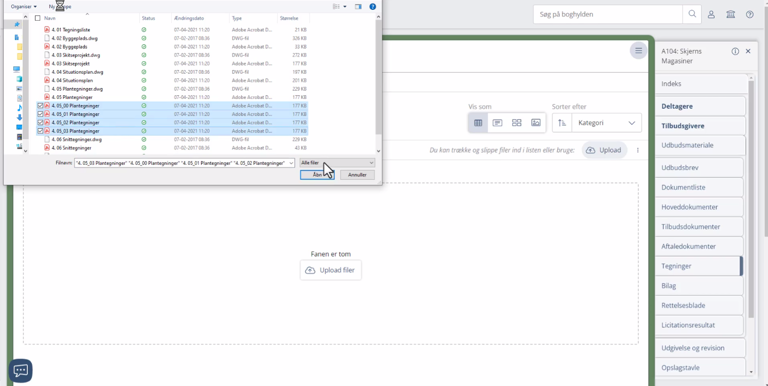Uncheck 4. 05_00 Plantegninger file checkbox
Viewport: 768px width, 386px height.
[40, 106]
